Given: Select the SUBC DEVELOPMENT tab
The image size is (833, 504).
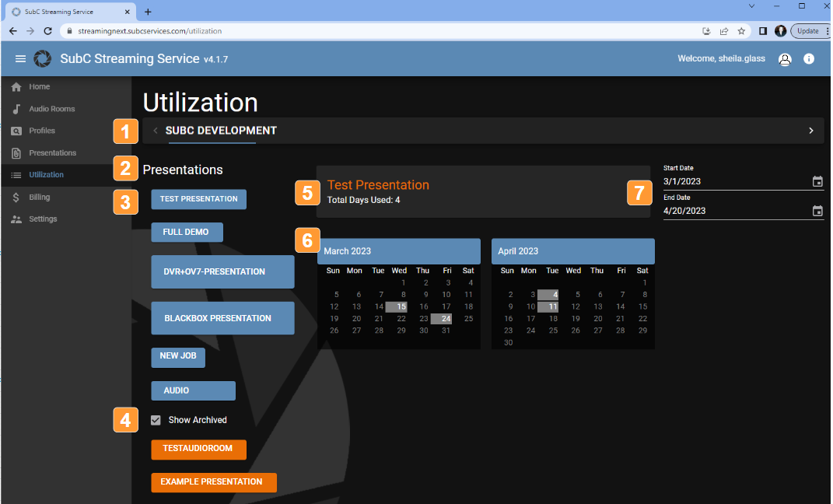Looking at the screenshot, I should pyautogui.click(x=221, y=131).
